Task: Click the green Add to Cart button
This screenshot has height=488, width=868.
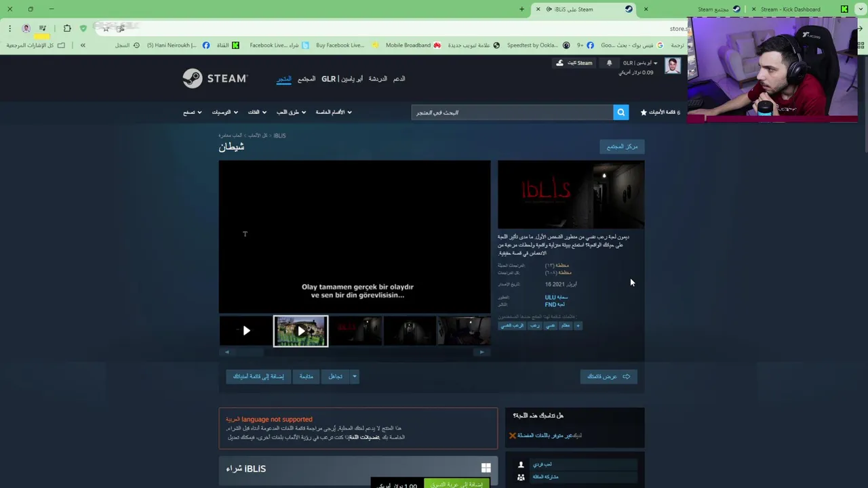Action: [x=456, y=485]
